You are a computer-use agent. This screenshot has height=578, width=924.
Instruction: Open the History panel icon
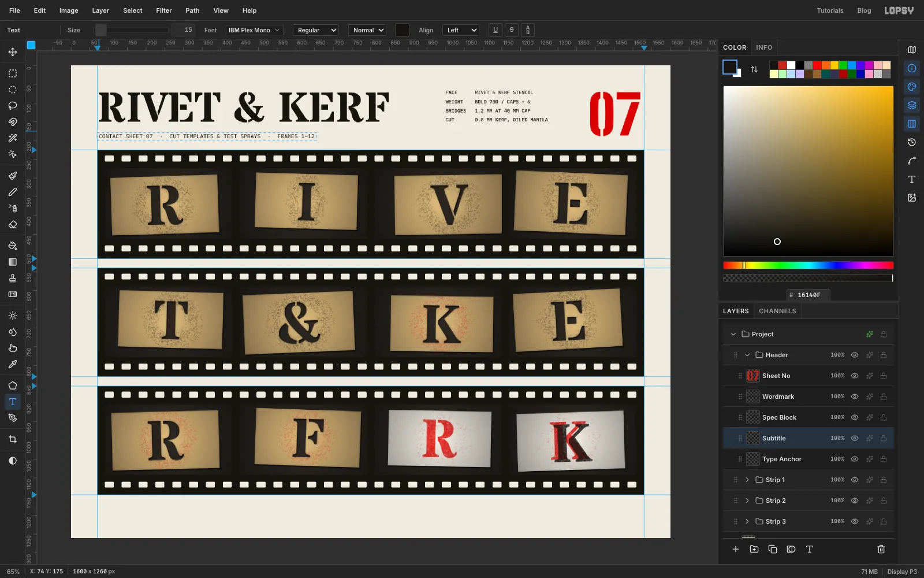click(912, 142)
